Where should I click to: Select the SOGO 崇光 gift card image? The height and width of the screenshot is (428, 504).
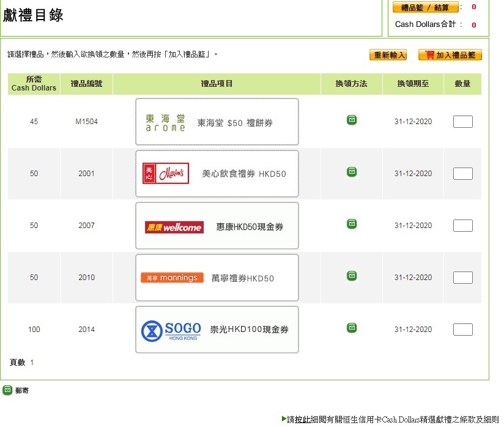217,330
